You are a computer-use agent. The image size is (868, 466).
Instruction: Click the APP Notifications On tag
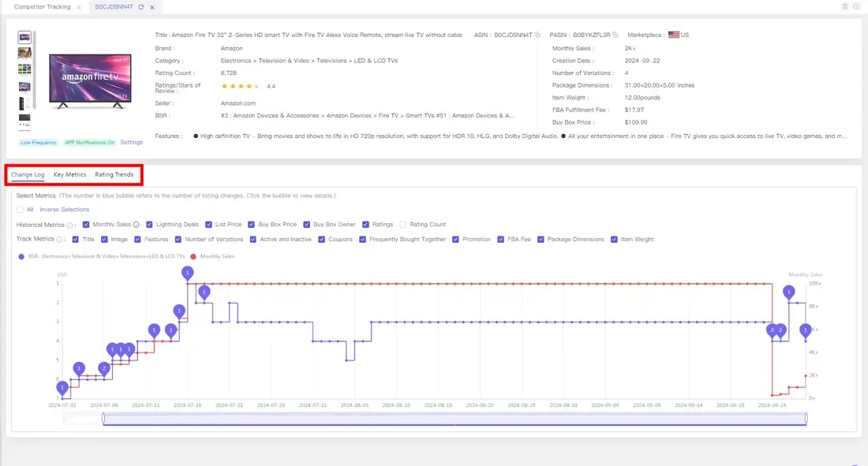pyautogui.click(x=90, y=143)
